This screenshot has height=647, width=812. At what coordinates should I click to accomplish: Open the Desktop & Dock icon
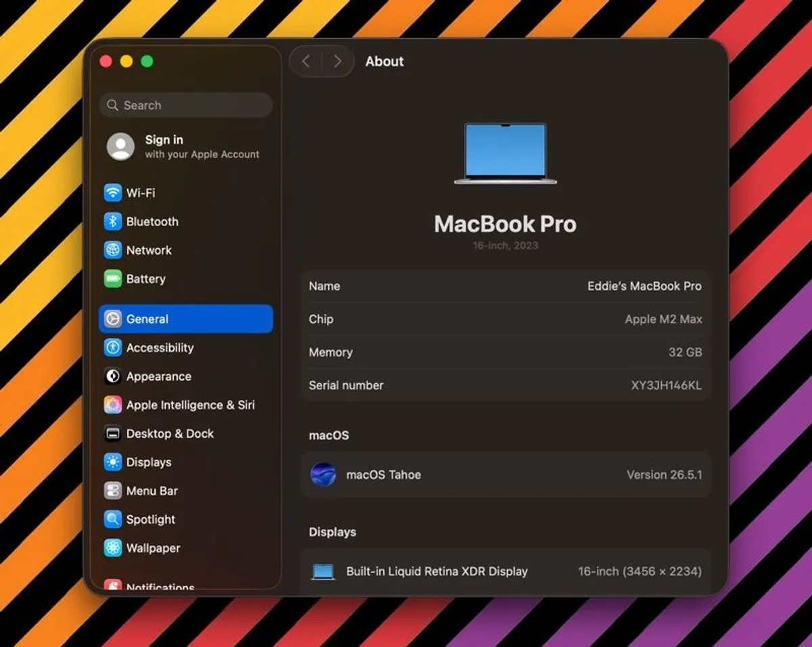(x=112, y=434)
